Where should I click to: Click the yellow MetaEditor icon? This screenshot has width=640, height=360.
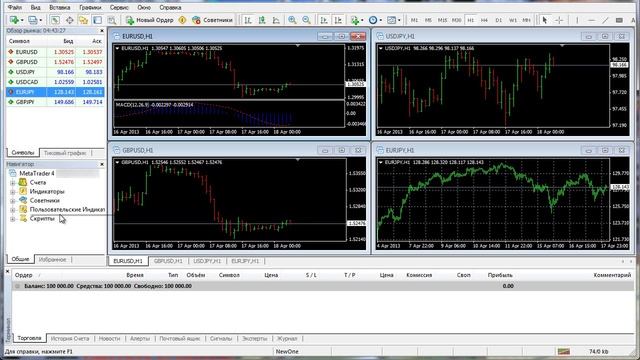click(x=182, y=20)
